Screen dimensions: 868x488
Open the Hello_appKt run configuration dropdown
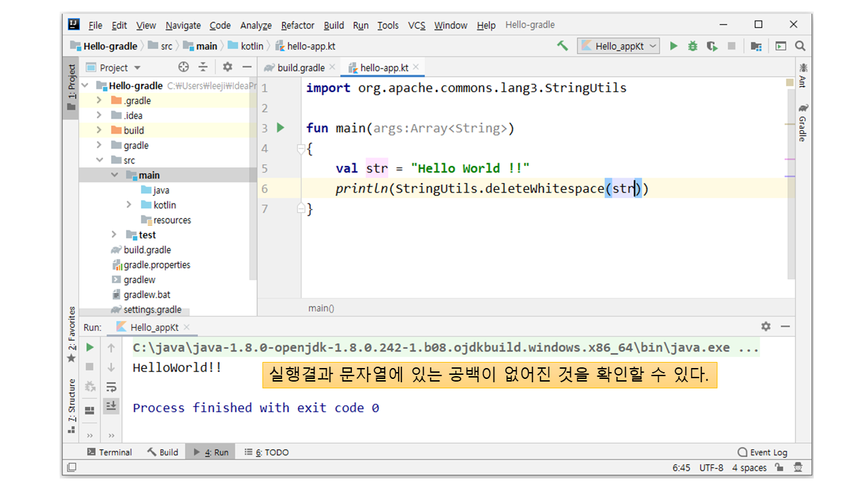618,46
